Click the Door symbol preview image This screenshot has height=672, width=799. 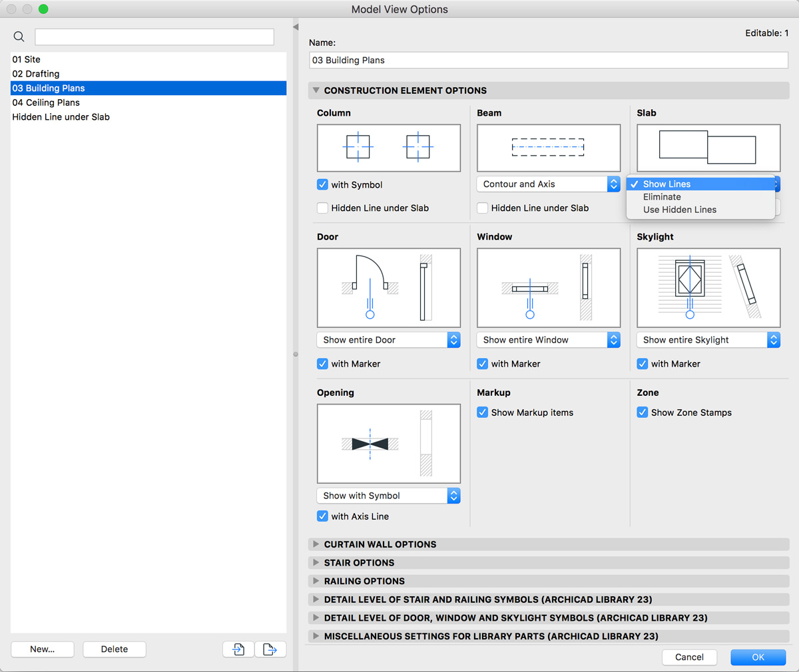click(x=388, y=287)
